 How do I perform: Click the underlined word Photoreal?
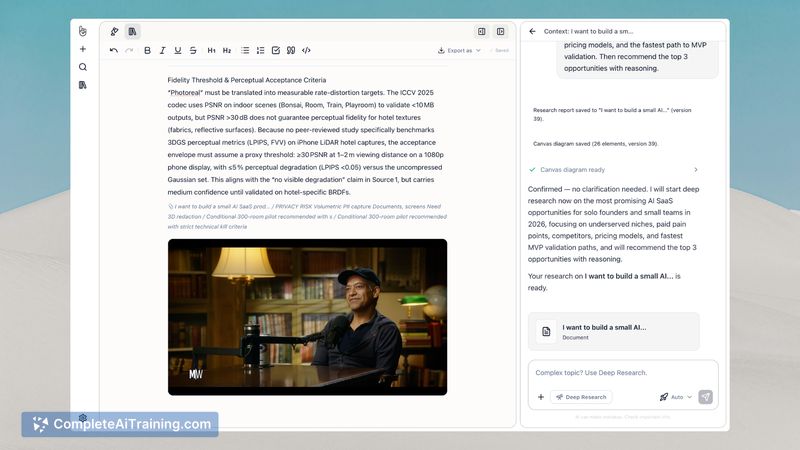click(185, 93)
